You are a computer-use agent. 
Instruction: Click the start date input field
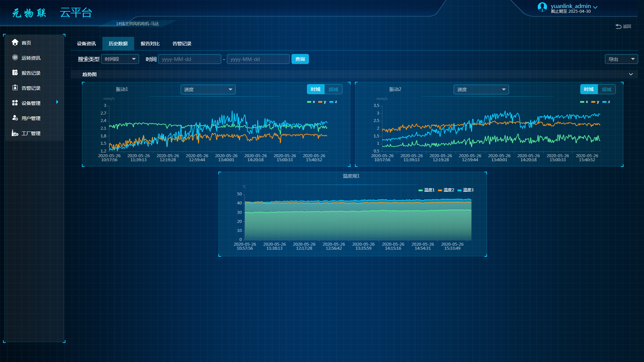click(x=190, y=59)
